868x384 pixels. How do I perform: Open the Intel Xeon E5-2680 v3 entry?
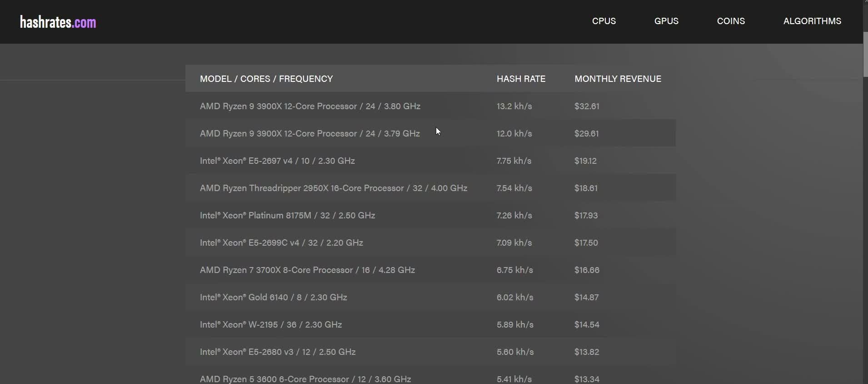coord(278,352)
